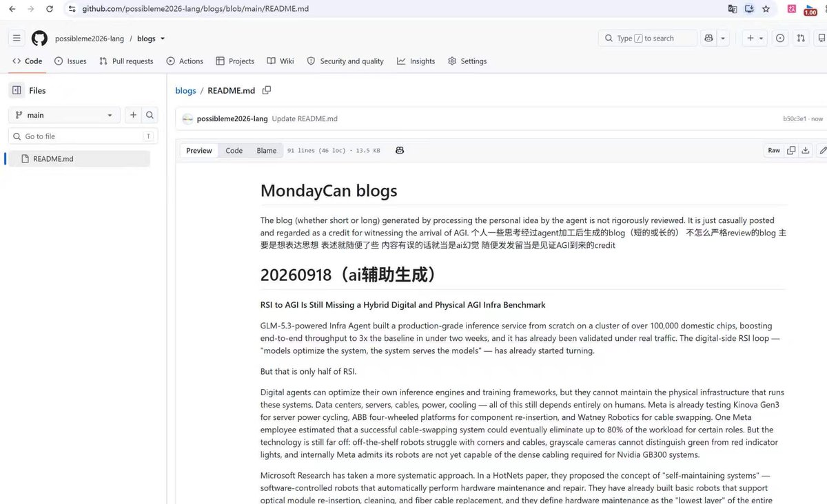
Task: Click MondayCan blogs heading
Action: [329, 191]
